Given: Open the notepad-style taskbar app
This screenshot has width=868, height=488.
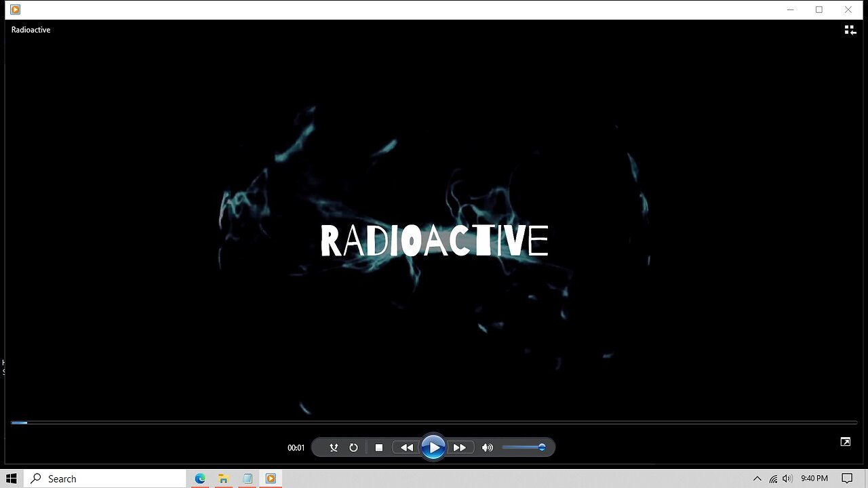Looking at the screenshot, I should (247, 479).
